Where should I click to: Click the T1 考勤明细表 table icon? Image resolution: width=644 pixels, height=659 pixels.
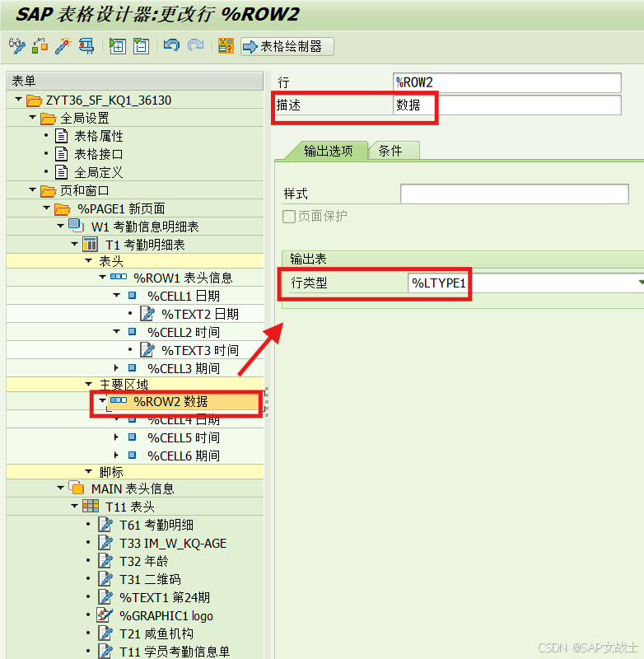pos(91,244)
